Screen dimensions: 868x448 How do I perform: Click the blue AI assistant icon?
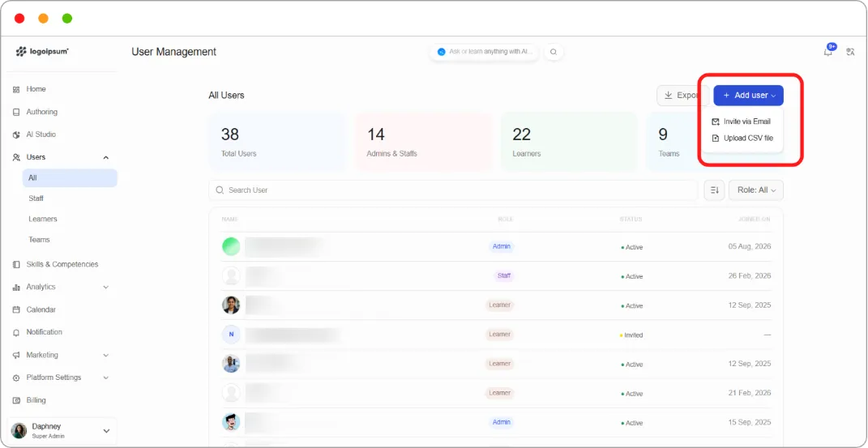pyautogui.click(x=441, y=51)
